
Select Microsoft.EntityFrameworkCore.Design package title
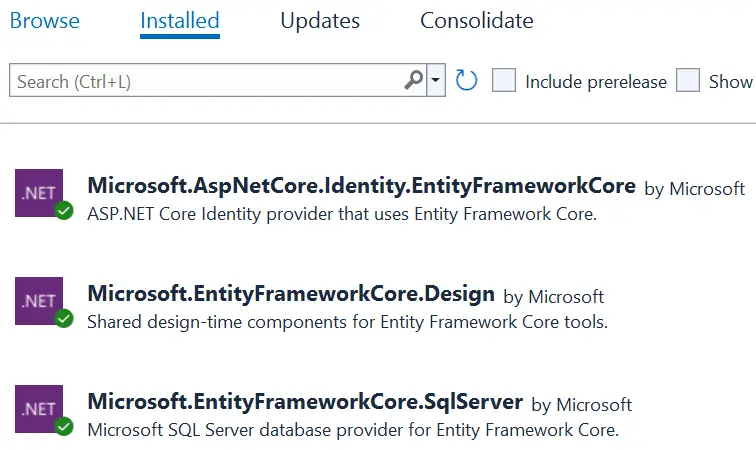click(x=291, y=294)
